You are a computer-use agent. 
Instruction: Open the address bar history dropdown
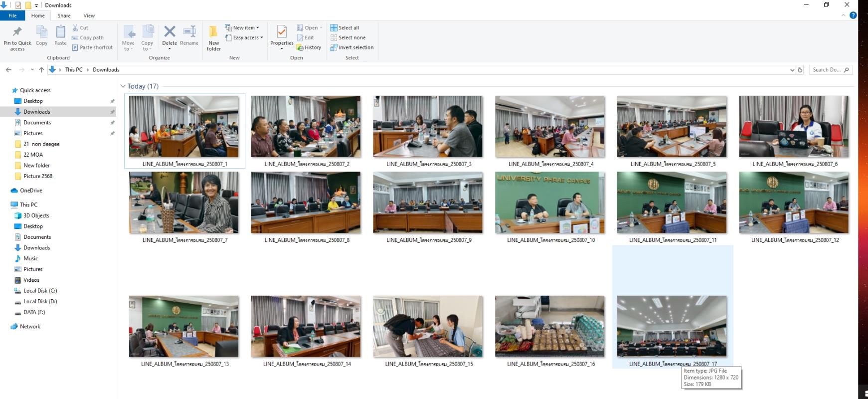tap(792, 70)
